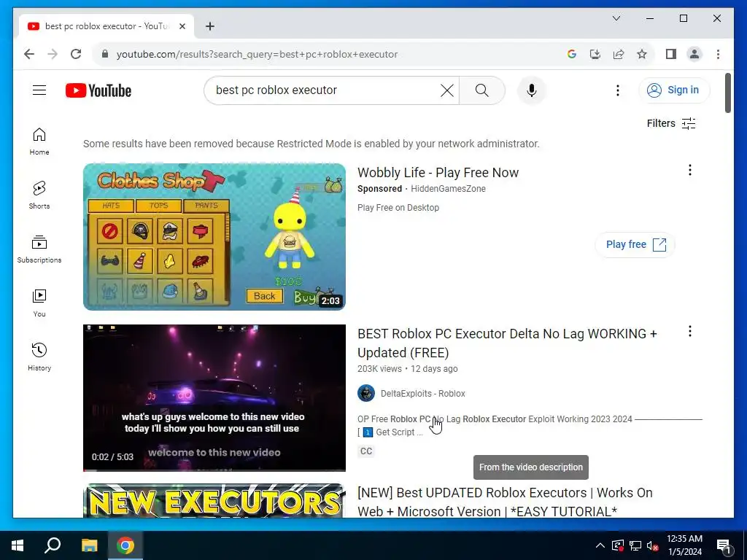Open options menu for Wobbly Life ad

click(x=690, y=170)
